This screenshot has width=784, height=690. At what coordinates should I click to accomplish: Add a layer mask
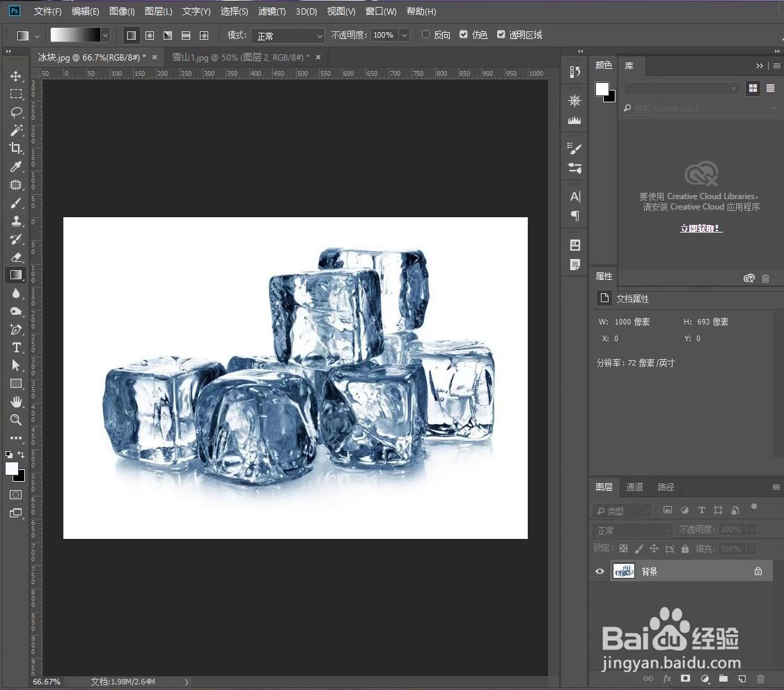(686, 678)
